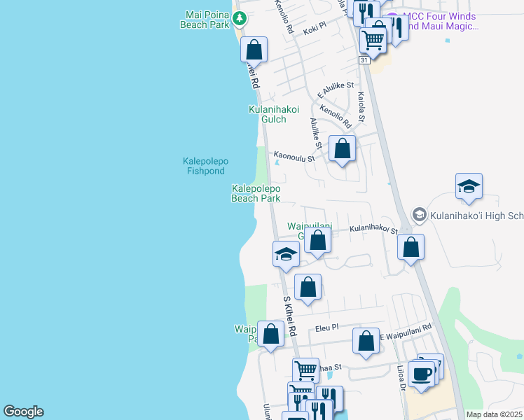Click shopping bag marker beside Kaonoulu St
The height and width of the screenshot is (420, 524).
tap(342, 148)
